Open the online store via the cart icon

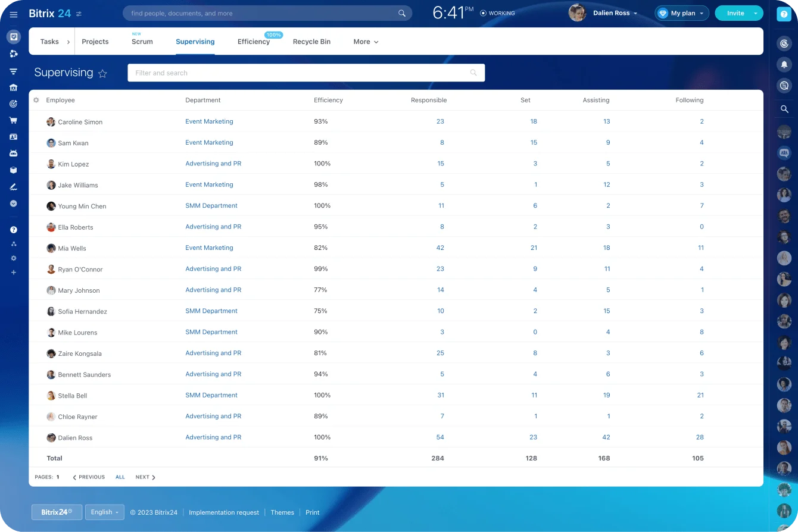[14, 120]
